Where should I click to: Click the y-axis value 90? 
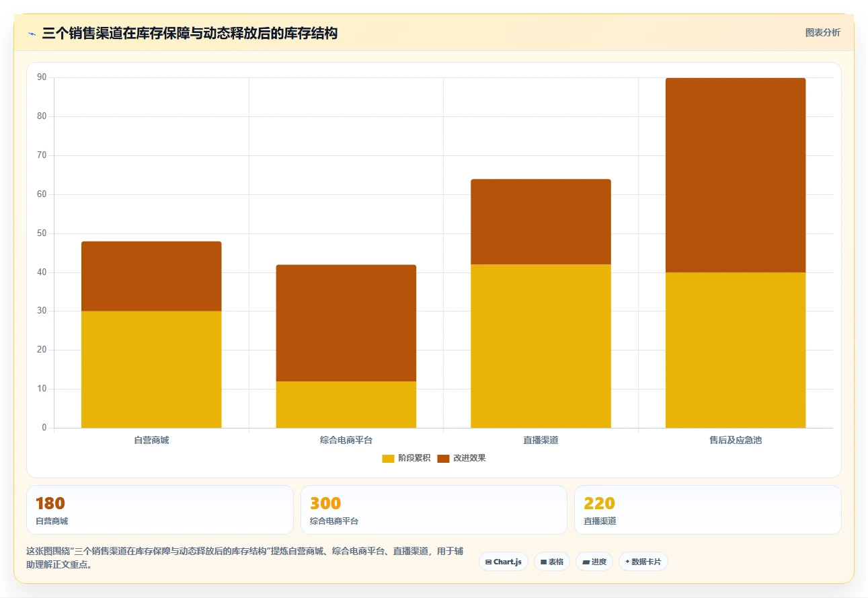coord(42,77)
